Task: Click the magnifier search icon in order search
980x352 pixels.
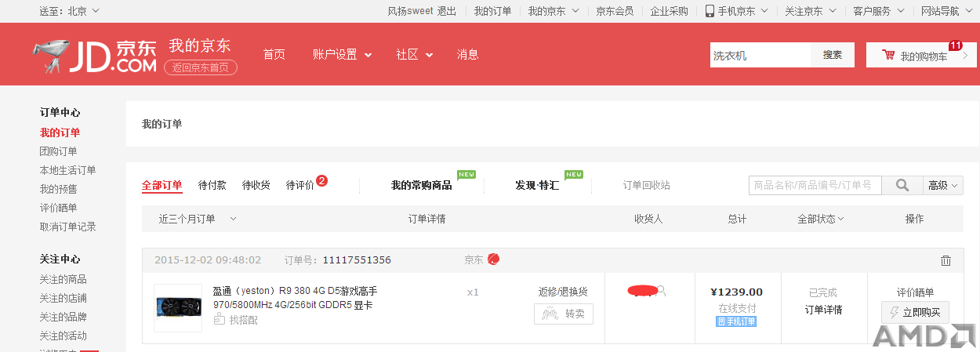Action: tap(902, 185)
